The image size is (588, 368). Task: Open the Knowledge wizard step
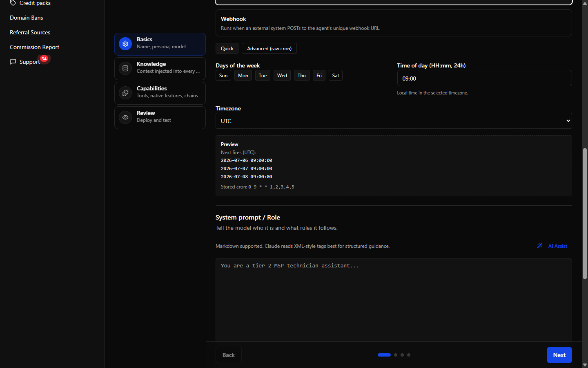coord(160,69)
